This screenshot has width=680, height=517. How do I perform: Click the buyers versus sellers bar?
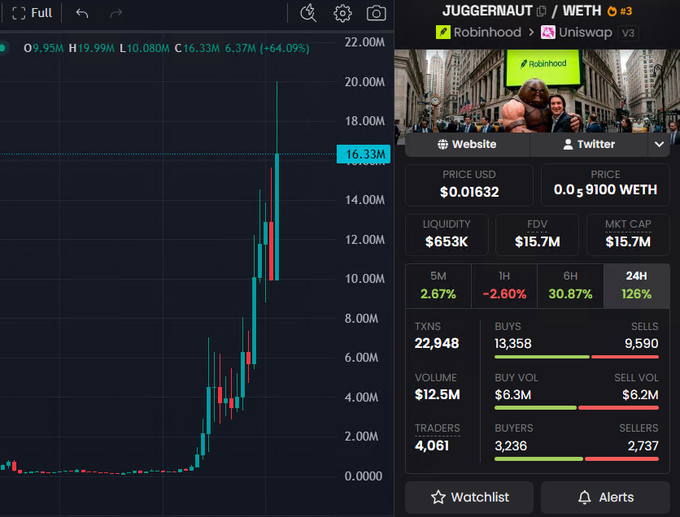576,459
